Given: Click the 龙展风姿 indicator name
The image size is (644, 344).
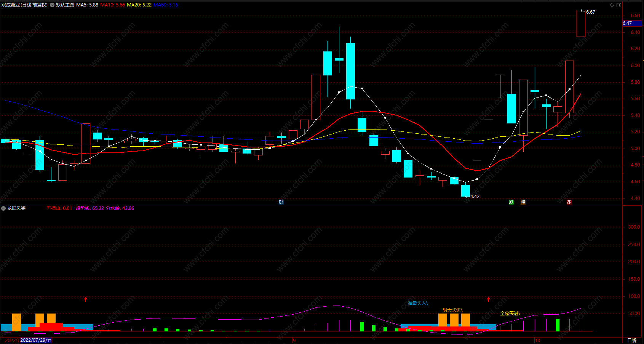Looking at the screenshot, I should click(x=16, y=208).
